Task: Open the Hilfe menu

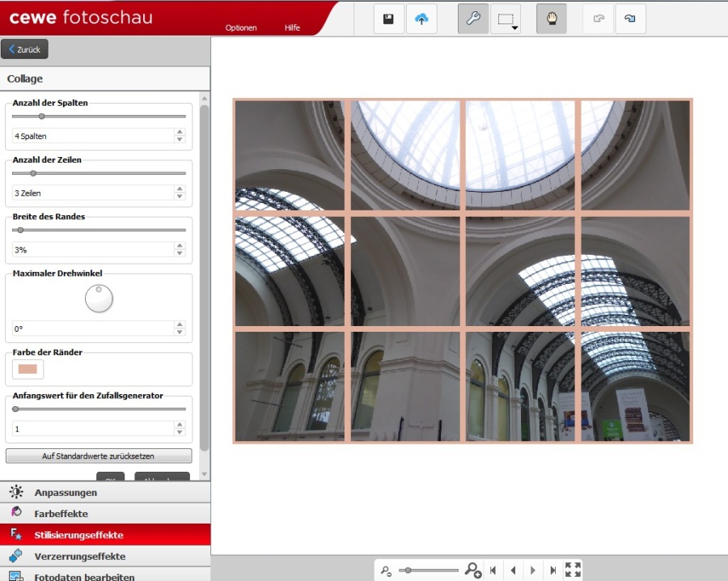Action: click(x=292, y=28)
